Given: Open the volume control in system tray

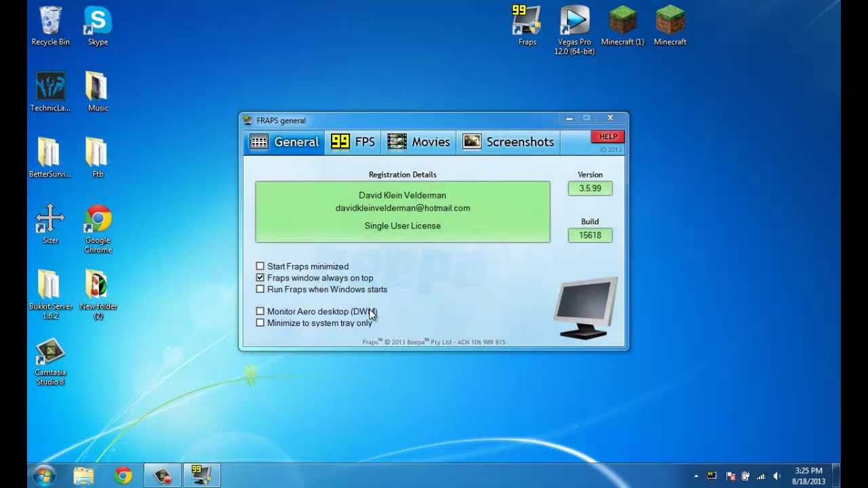Looking at the screenshot, I should [x=777, y=476].
